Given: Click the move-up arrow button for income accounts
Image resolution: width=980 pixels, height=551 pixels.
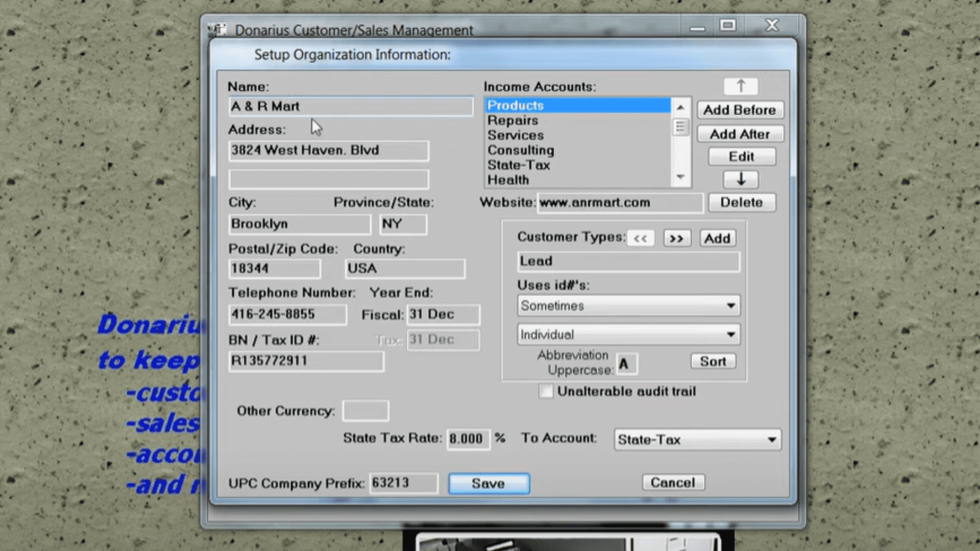Looking at the screenshot, I should coord(741,86).
